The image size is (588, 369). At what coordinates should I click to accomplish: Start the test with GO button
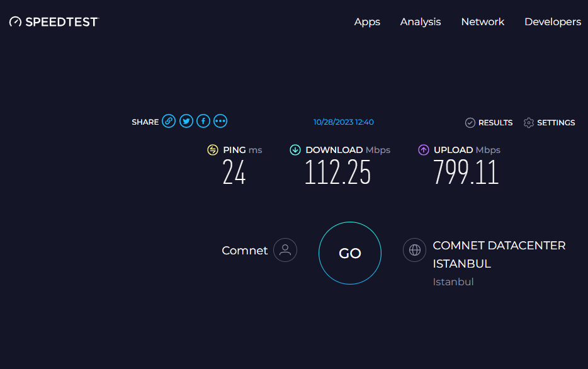[x=350, y=253]
